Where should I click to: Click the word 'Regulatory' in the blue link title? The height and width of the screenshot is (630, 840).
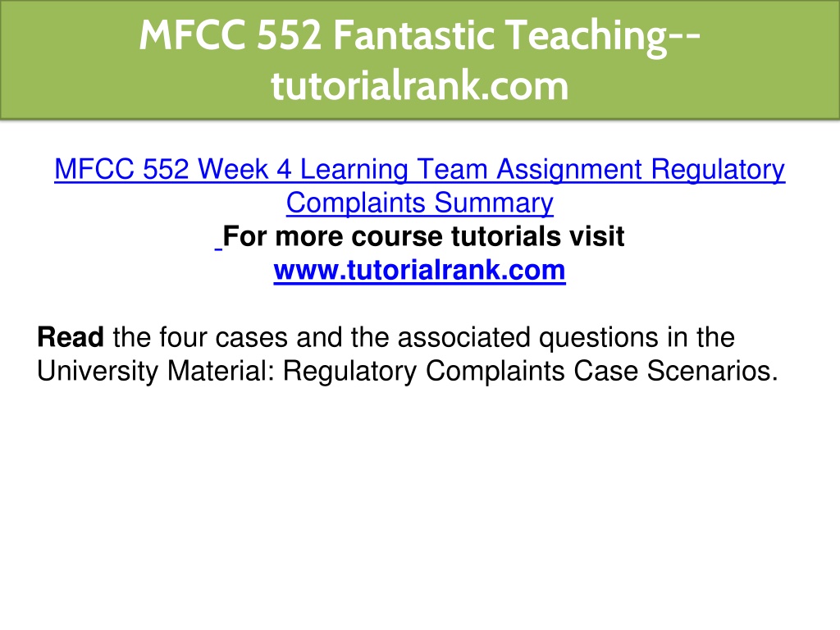718,169
